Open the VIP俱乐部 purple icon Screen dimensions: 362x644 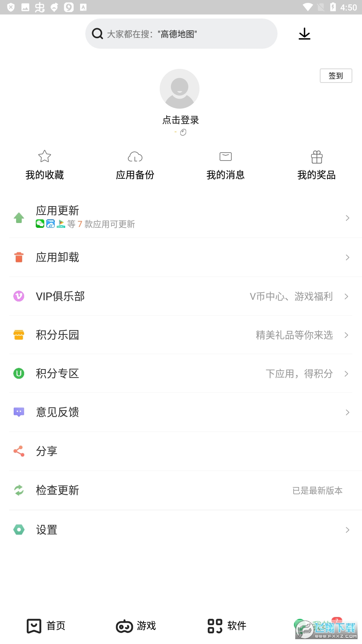point(19,296)
